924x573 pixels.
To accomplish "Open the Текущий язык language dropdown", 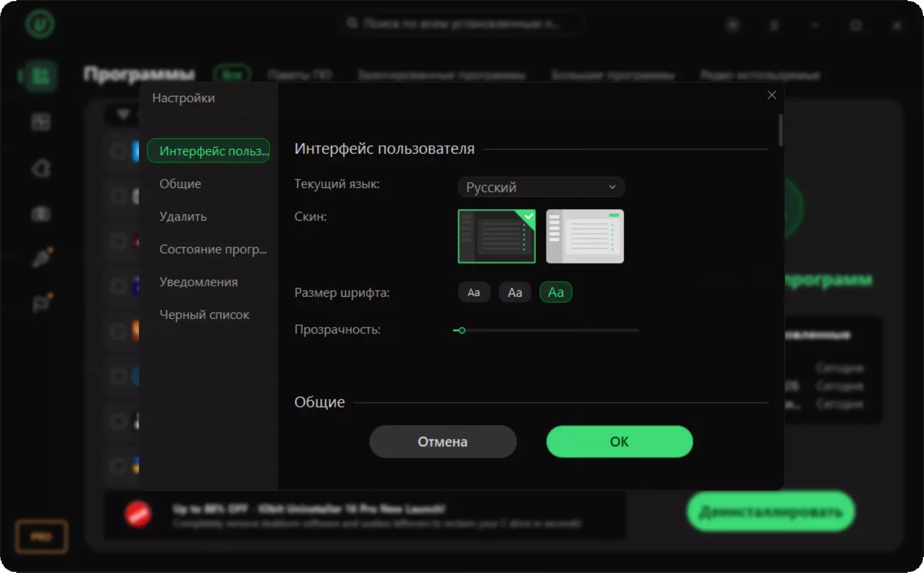I will click(x=541, y=187).
